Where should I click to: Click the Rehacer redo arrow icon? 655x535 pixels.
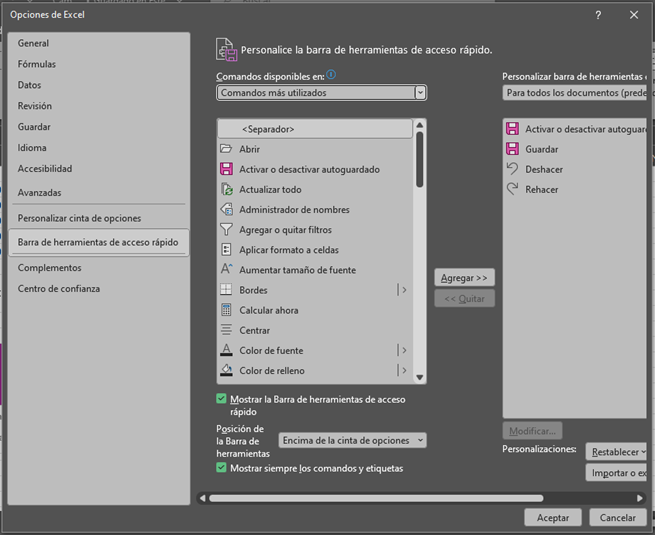coord(513,189)
